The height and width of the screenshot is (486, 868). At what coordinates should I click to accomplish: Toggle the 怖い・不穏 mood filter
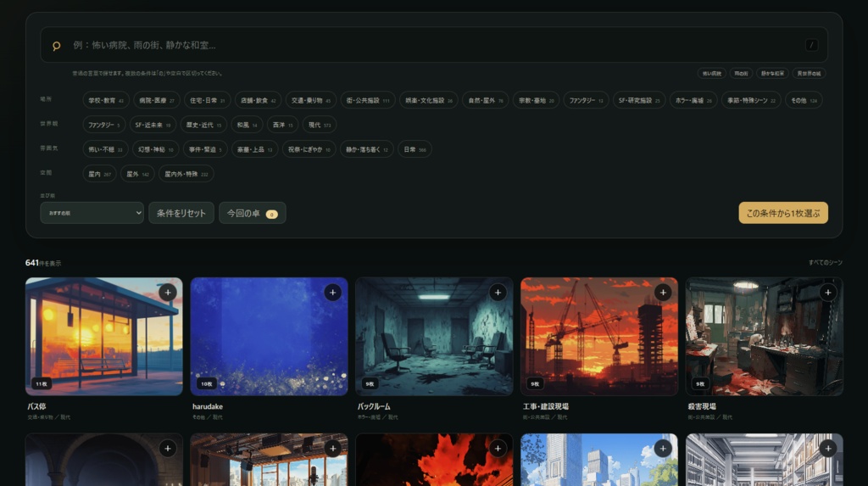coord(105,149)
